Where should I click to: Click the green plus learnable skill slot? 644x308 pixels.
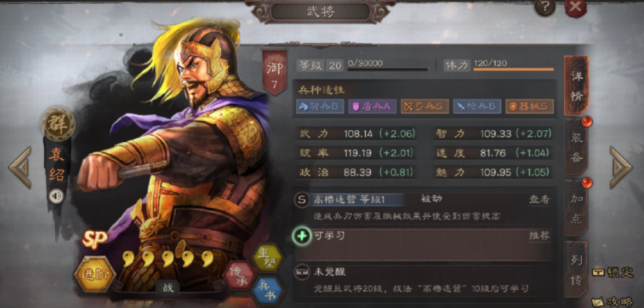click(x=302, y=237)
